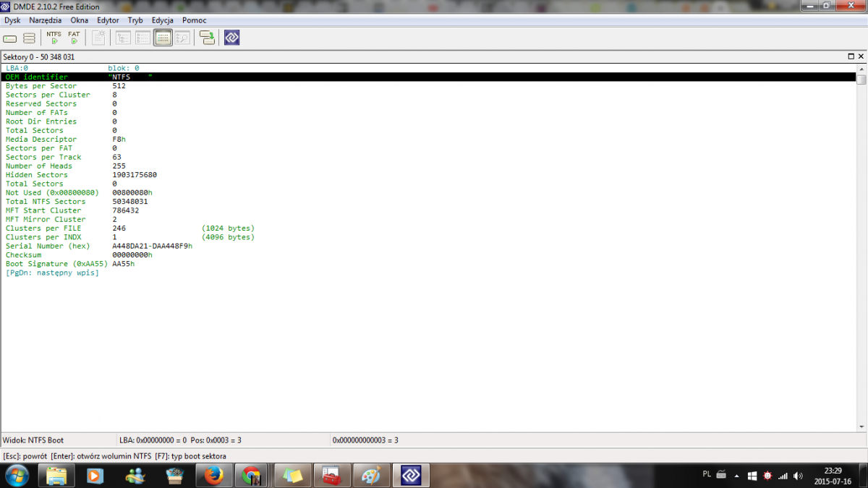Open the Edycja menu

point(163,20)
